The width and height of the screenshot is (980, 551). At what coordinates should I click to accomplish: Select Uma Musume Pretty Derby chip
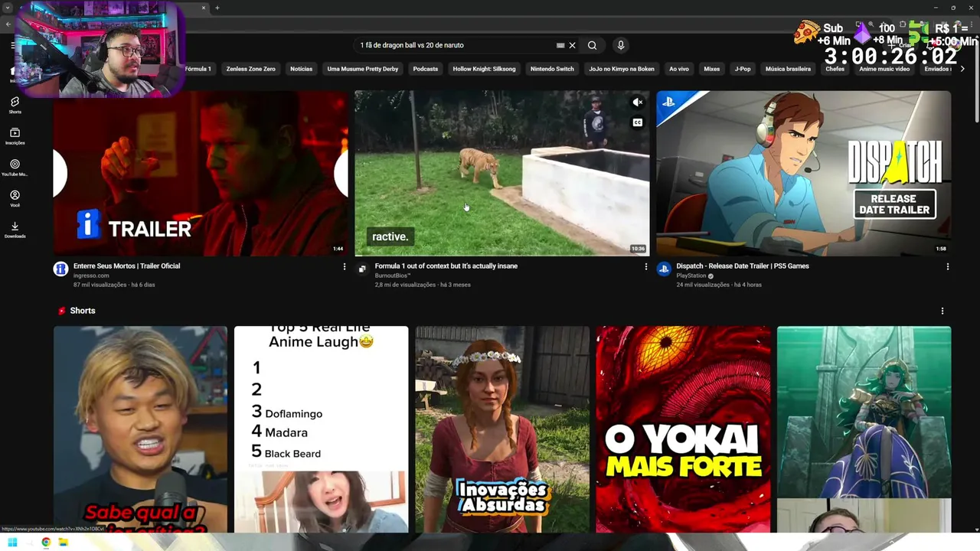363,69
